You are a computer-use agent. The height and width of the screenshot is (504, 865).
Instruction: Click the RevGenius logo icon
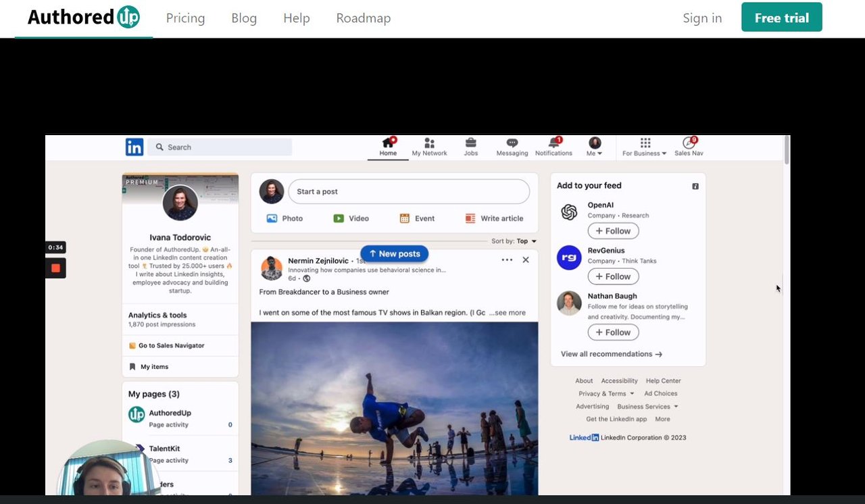[569, 257]
